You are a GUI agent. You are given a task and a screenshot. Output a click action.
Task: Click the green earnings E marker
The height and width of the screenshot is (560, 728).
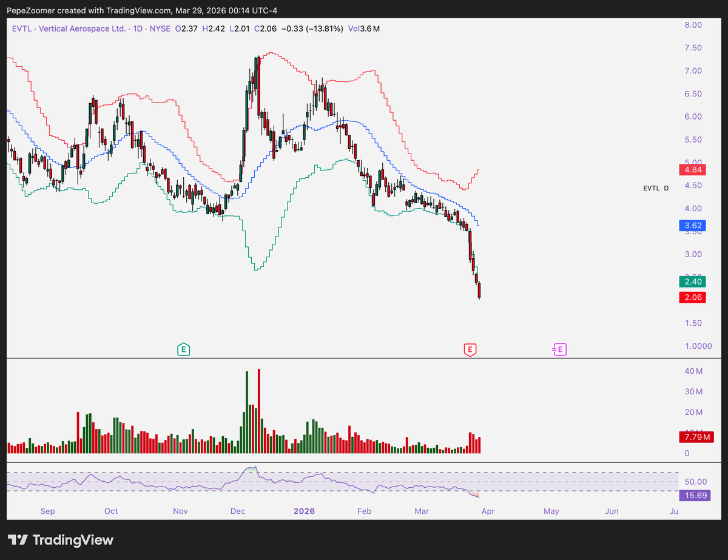point(184,349)
